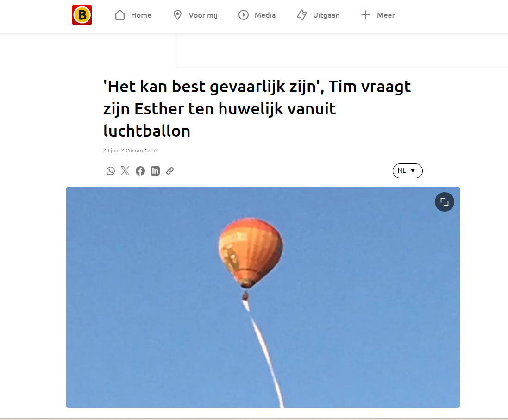Open the NL language dropdown
Viewport: 508px width, 420px height.
click(408, 171)
